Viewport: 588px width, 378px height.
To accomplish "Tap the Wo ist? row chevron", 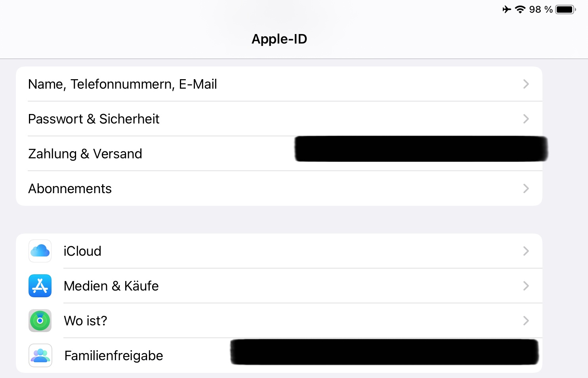I will click(x=526, y=321).
